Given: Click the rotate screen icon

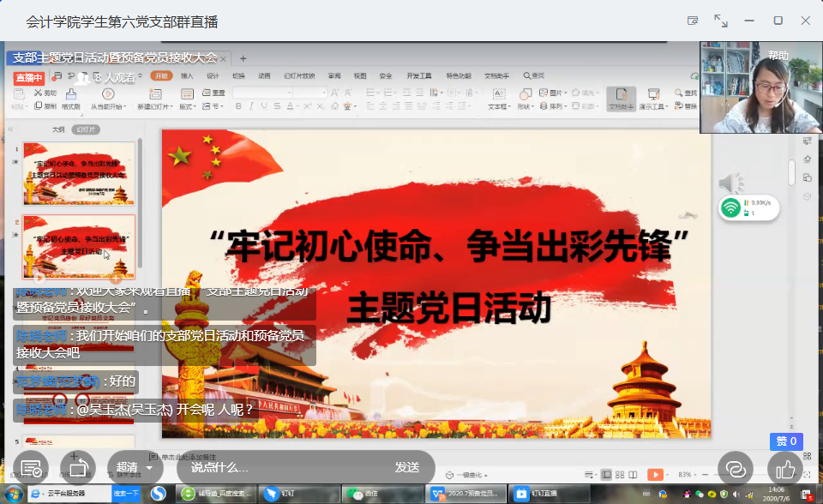Looking at the screenshot, I should click(x=77, y=468).
